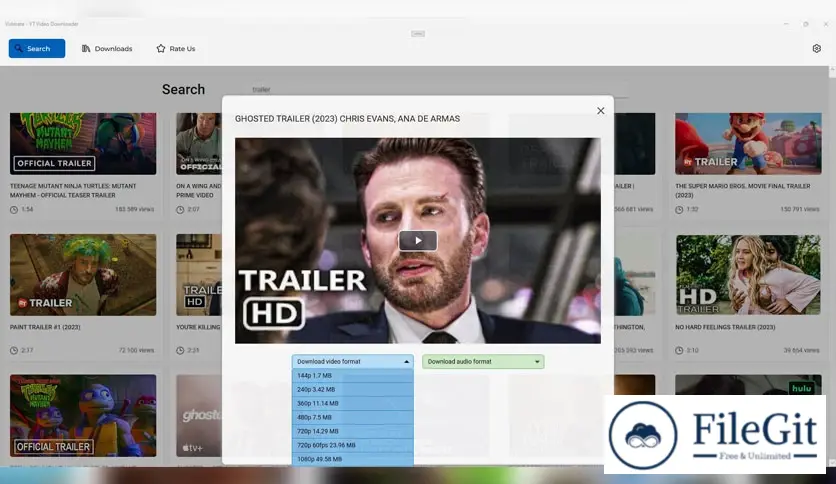
Task: Click the Ghosted Trailer dialog title text
Action: tap(347, 119)
